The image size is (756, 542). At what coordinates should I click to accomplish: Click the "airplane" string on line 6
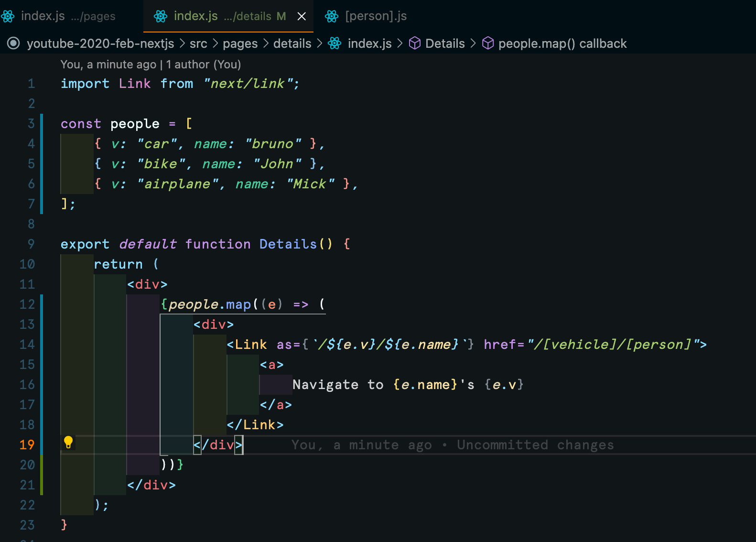point(177,184)
